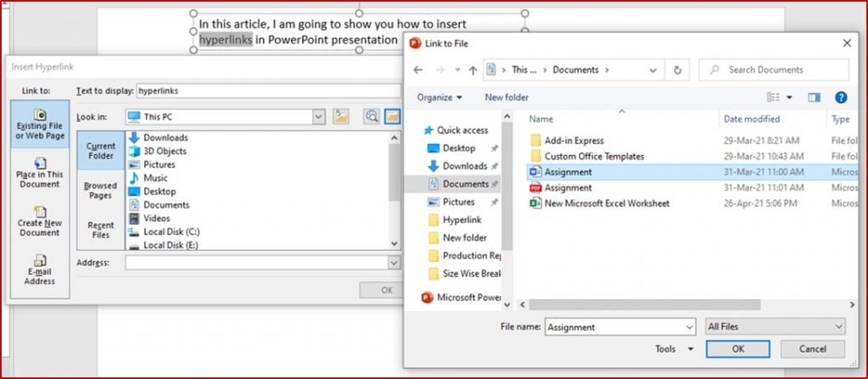Select Videos in Look in list

(x=149, y=218)
